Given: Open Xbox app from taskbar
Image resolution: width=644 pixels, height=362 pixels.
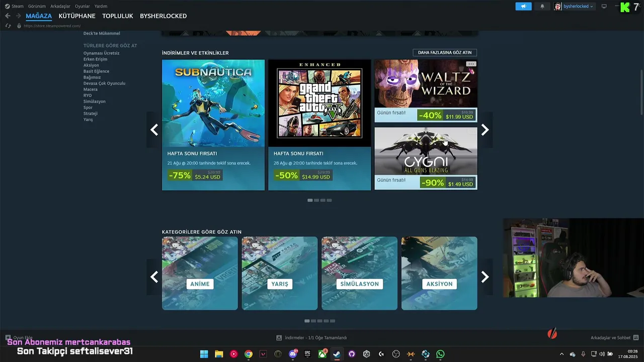Looking at the screenshot, I should (x=322, y=354).
